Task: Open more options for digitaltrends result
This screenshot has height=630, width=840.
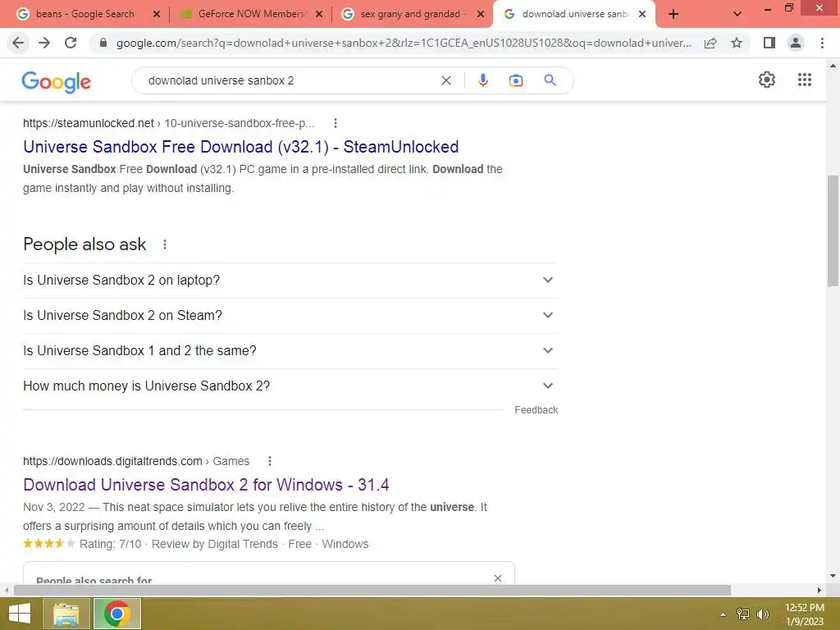Action: tap(270, 461)
